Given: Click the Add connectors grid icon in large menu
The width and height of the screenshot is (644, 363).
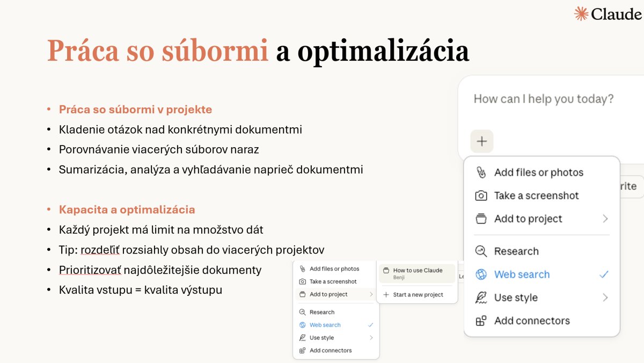Looking at the screenshot, I should [x=481, y=321].
